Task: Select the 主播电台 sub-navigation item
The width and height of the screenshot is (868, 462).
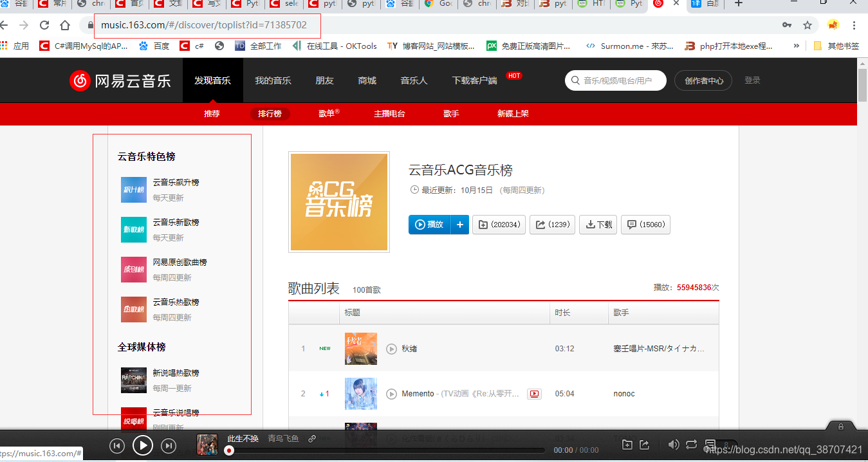Action: pyautogui.click(x=389, y=114)
